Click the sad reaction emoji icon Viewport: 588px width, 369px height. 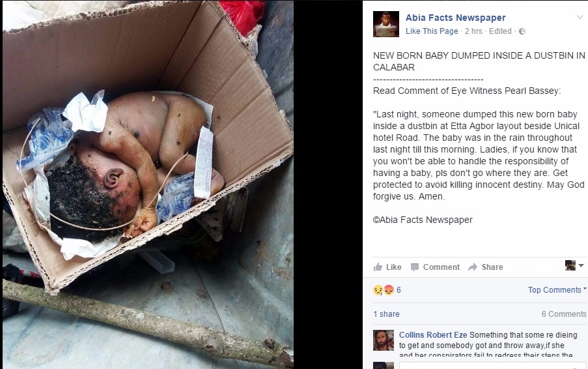click(x=378, y=290)
